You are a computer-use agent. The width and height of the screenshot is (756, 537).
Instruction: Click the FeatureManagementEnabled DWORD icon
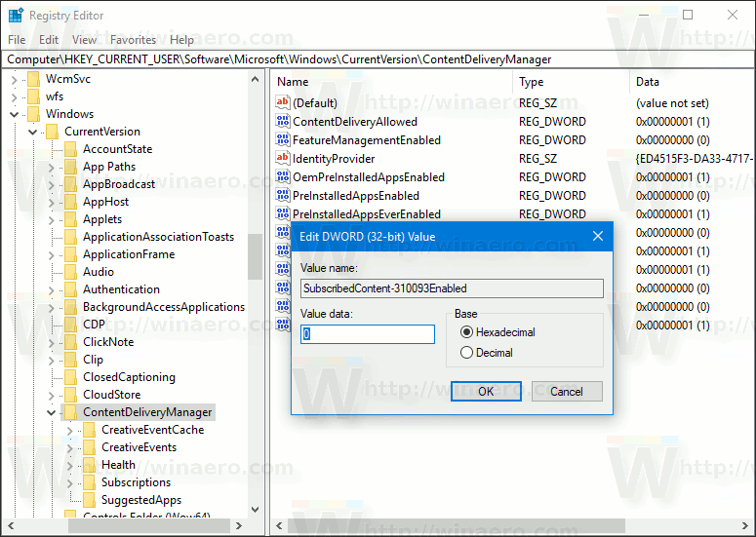(x=283, y=139)
